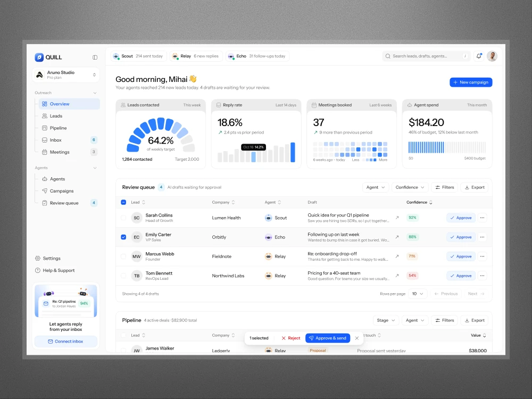Sort Review queue by Confidence column
The height and width of the screenshot is (399, 532).
(x=419, y=202)
